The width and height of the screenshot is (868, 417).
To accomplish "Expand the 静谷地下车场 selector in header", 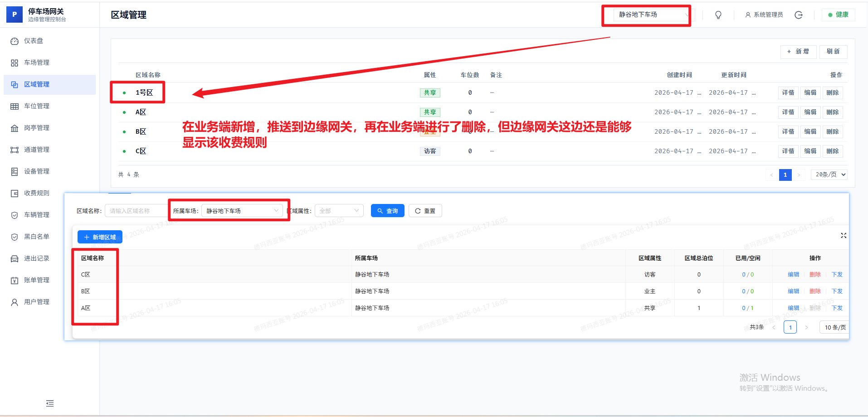I will (x=653, y=15).
